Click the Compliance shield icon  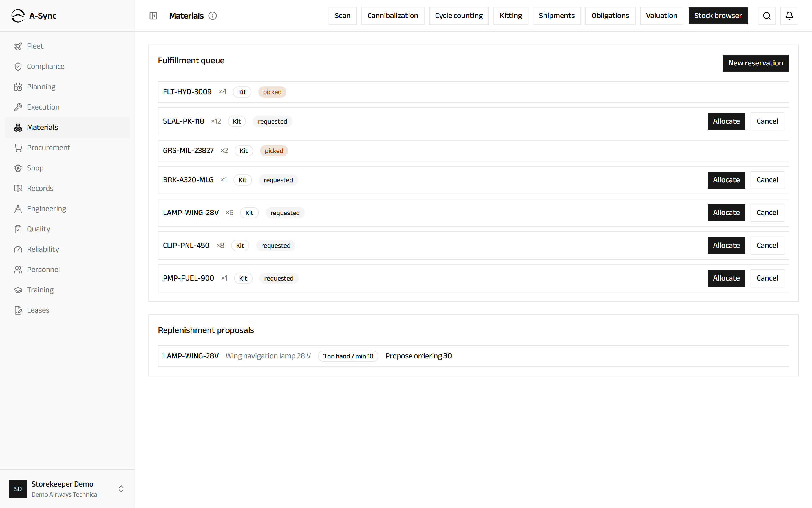18,67
